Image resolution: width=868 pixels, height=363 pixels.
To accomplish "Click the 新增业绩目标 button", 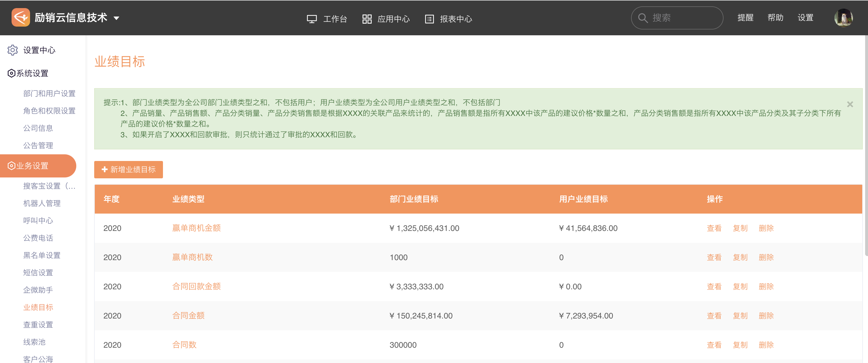I will pos(128,170).
